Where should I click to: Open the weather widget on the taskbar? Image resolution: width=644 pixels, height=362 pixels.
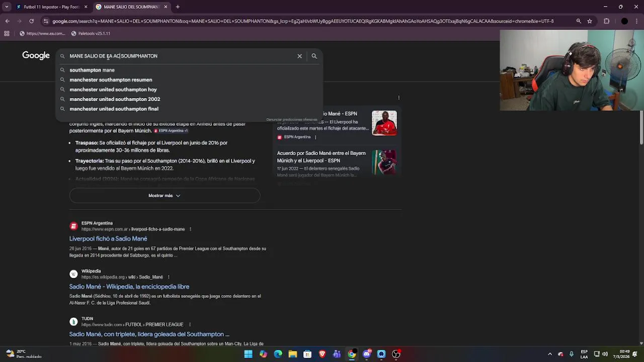click(x=23, y=354)
